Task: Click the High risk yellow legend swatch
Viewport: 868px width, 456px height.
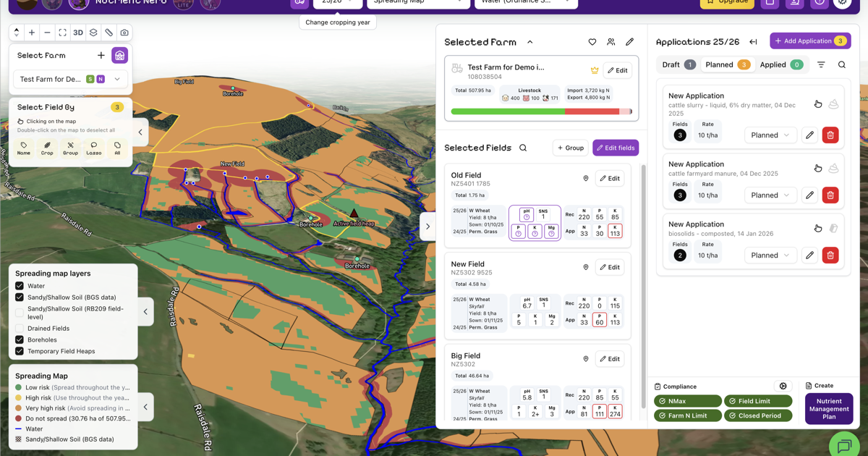Action: click(x=19, y=397)
